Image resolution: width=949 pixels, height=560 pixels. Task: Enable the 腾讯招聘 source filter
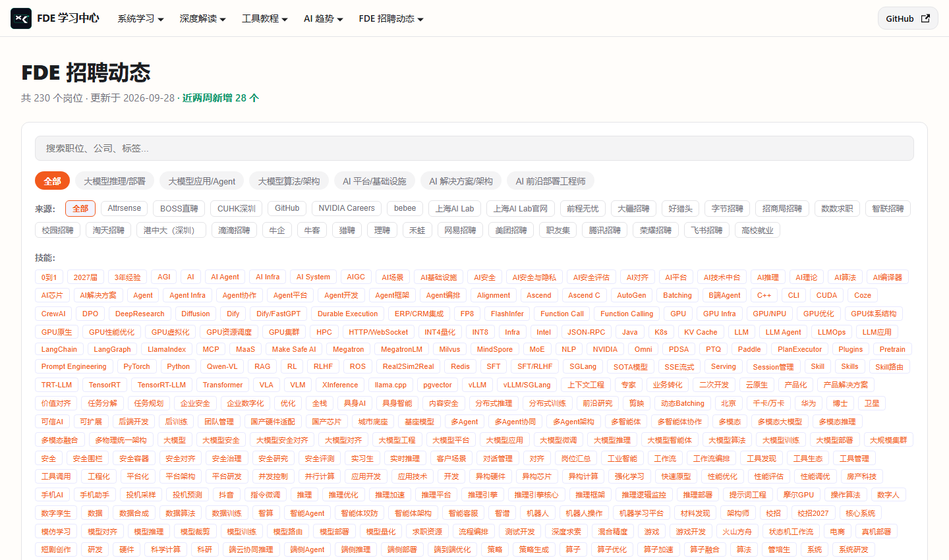[x=604, y=230]
